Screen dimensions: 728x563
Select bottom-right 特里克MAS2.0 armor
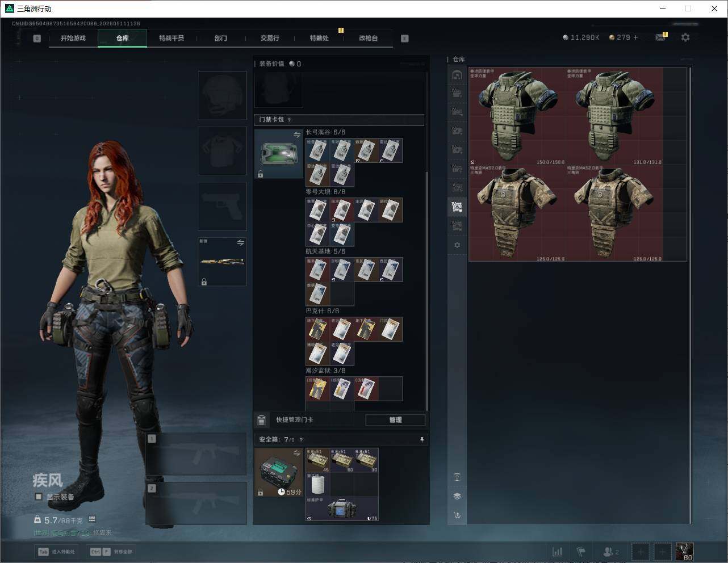click(x=614, y=213)
